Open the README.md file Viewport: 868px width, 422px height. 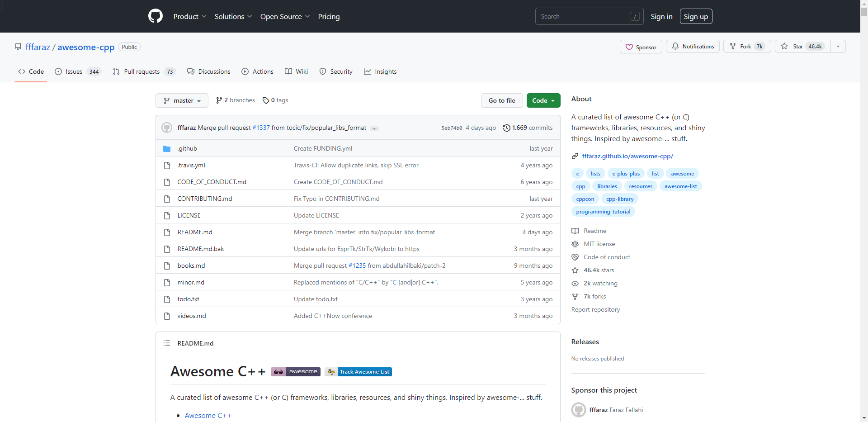point(195,232)
